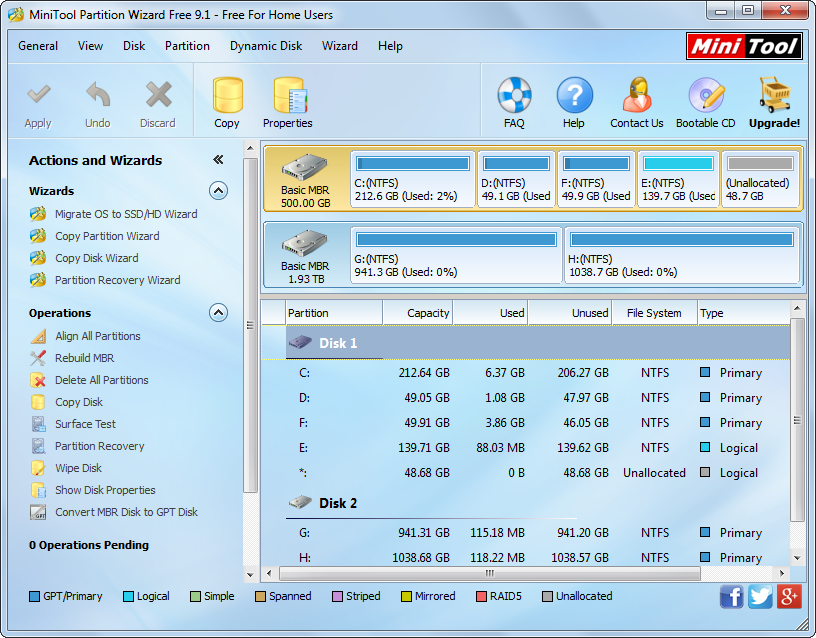Click the Delete All Partitions icon
816x638 pixels.
(x=38, y=380)
